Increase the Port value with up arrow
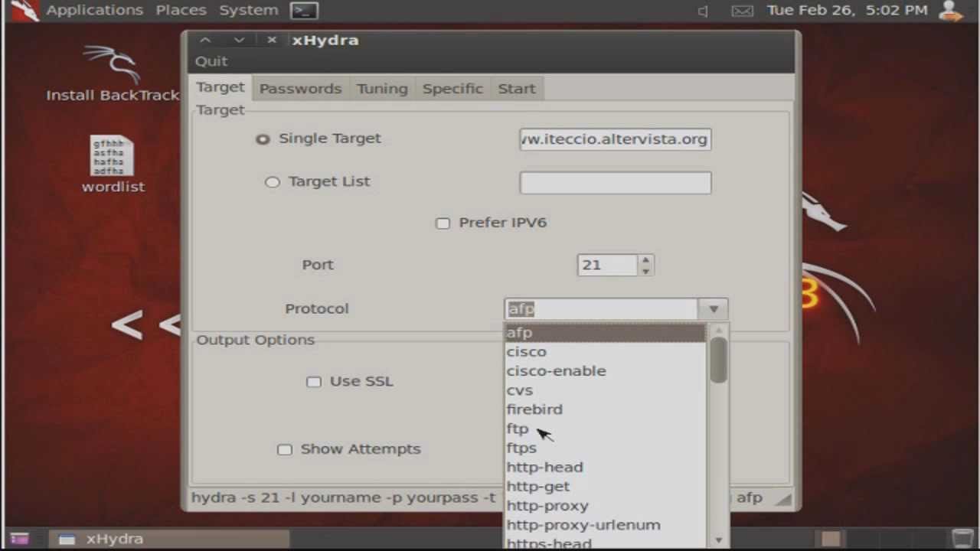980x551 pixels. [645, 260]
